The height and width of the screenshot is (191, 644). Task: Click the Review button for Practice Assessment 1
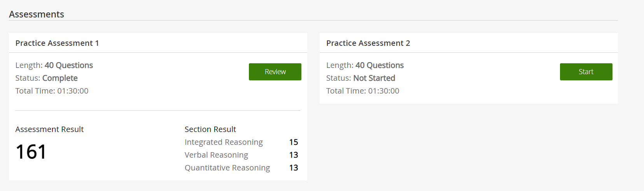click(275, 72)
